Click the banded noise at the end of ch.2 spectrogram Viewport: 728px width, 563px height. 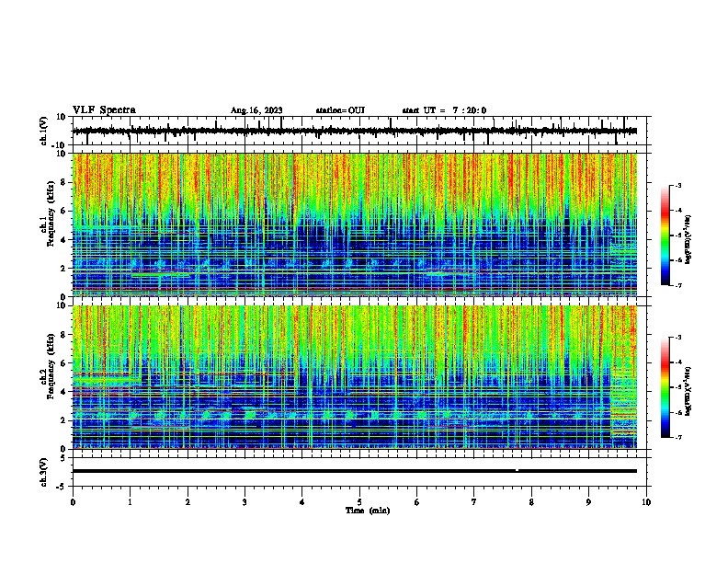(623, 404)
